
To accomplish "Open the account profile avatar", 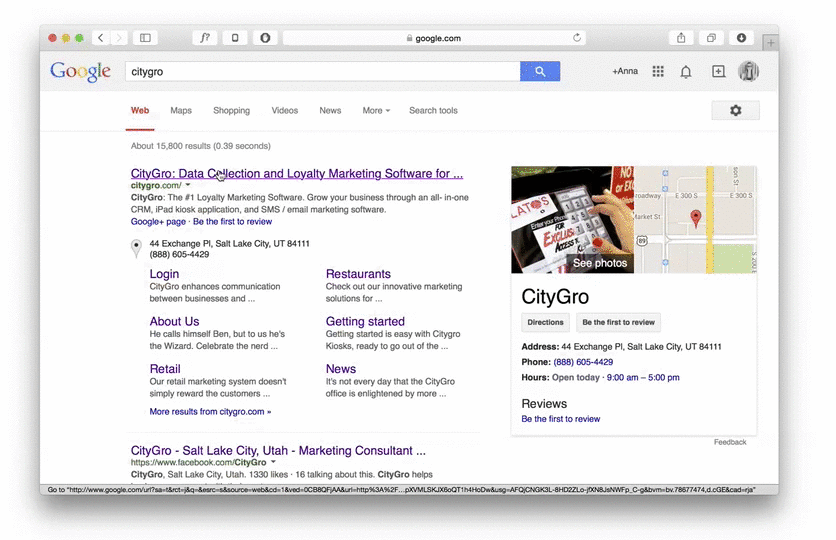I will coord(749,71).
